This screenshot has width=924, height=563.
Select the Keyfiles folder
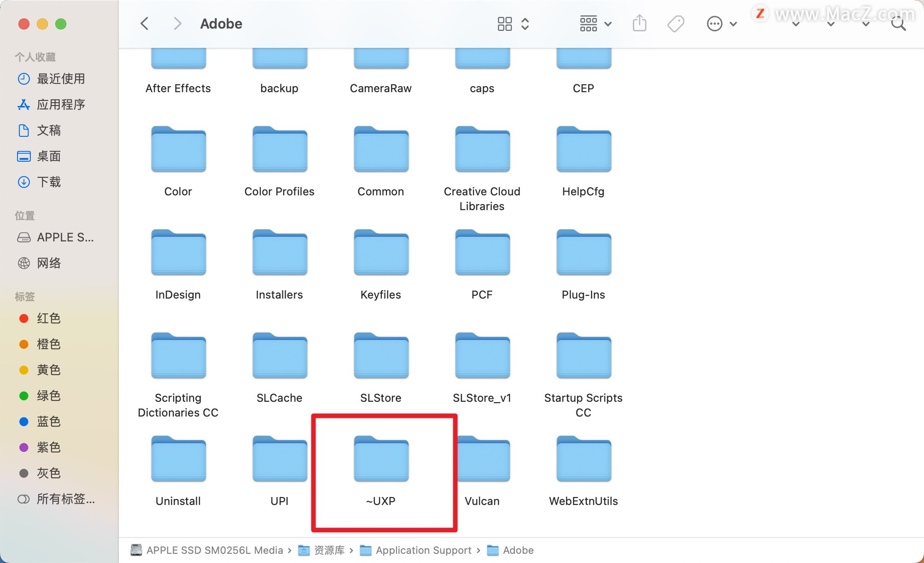381,265
